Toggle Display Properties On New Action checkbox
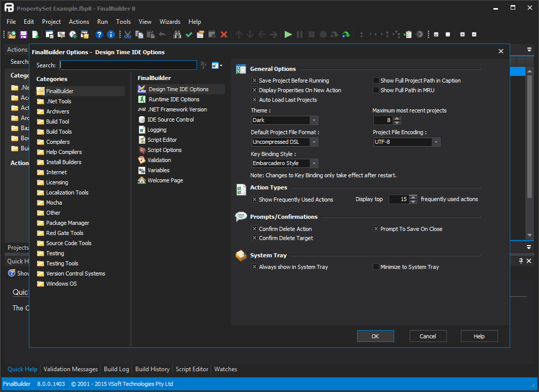This screenshot has height=392, width=539. pyautogui.click(x=254, y=90)
